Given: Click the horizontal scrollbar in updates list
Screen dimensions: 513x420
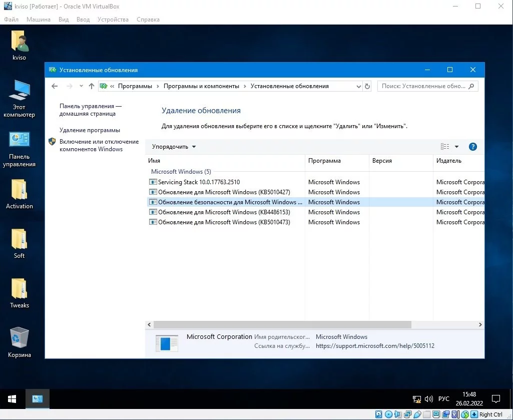Looking at the screenshot, I should tap(280, 325).
